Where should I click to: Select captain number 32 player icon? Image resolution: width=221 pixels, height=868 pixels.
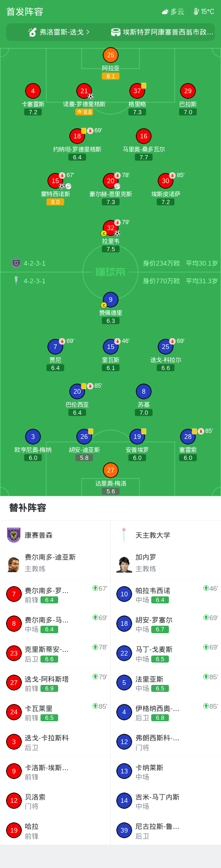click(110, 228)
